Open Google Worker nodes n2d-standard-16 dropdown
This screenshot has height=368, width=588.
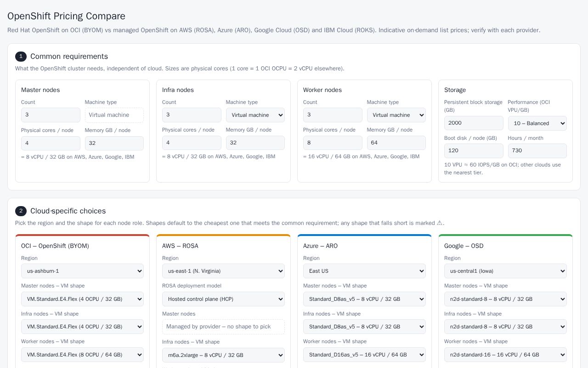506,355
